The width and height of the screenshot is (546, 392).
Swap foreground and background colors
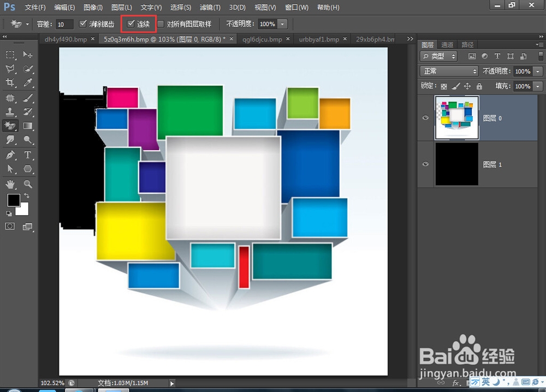pos(27,196)
